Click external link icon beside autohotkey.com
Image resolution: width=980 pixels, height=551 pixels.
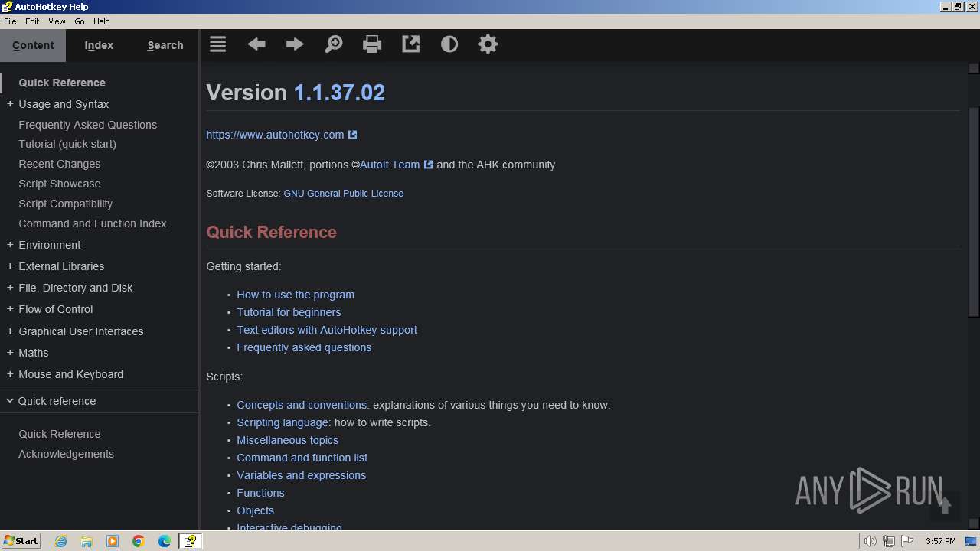[x=353, y=135]
